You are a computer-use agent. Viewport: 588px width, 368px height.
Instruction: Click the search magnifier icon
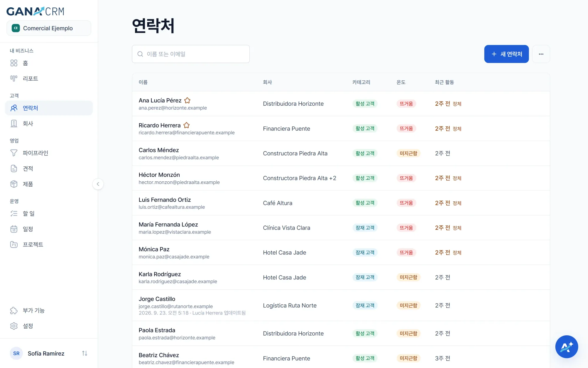pyautogui.click(x=140, y=54)
